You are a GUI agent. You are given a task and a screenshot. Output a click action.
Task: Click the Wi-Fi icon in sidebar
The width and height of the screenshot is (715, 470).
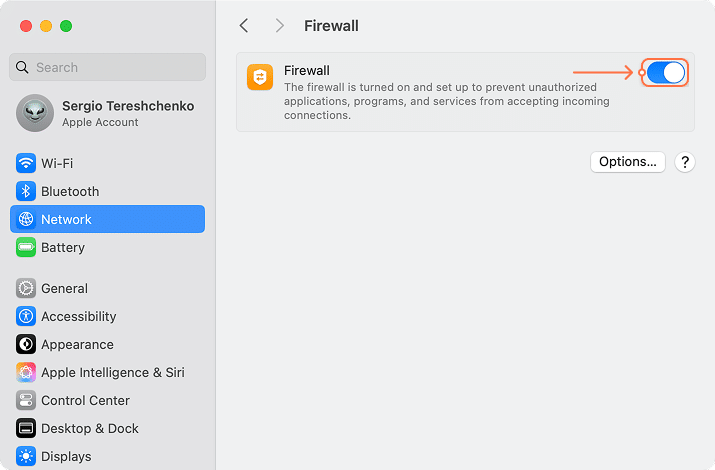pyautogui.click(x=26, y=163)
